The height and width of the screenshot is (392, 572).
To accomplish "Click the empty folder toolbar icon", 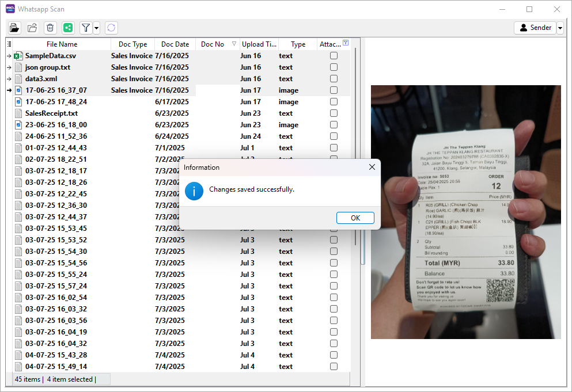I will click(x=32, y=28).
